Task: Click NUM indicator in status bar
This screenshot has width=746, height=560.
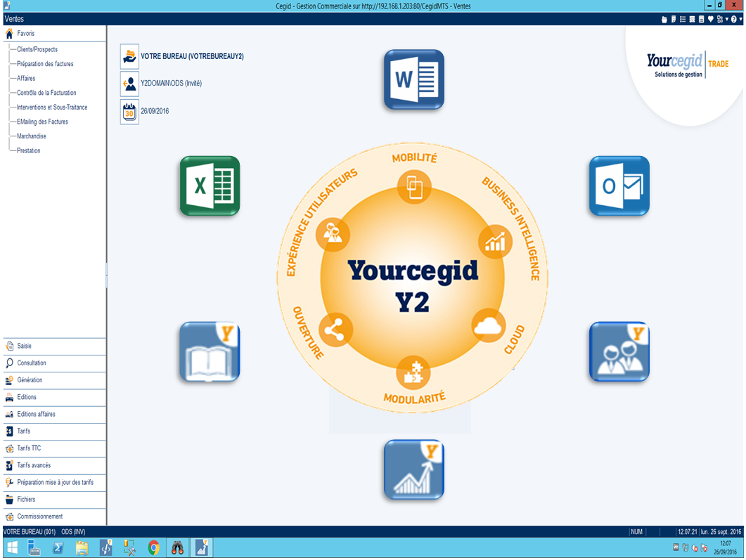Action: pos(636,532)
